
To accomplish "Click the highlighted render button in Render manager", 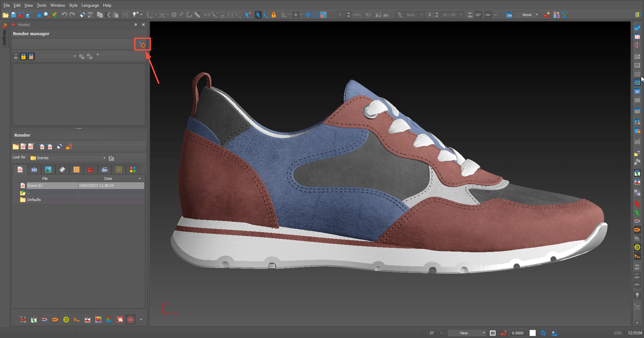I will point(142,45).
